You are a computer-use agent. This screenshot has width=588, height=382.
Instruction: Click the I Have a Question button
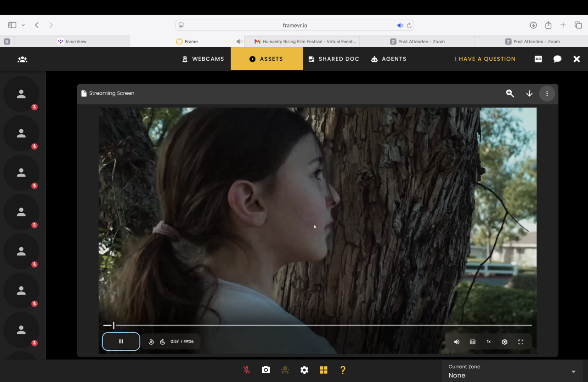[485, 59]
